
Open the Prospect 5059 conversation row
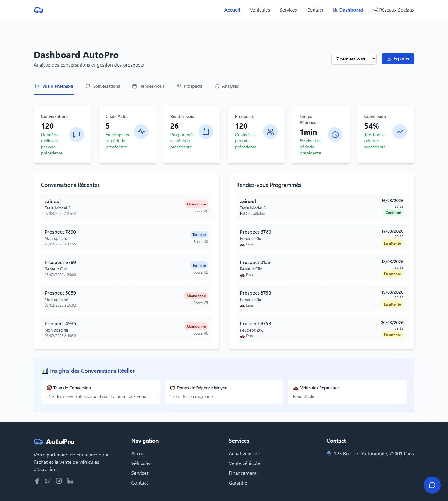[x=127, y=298]
